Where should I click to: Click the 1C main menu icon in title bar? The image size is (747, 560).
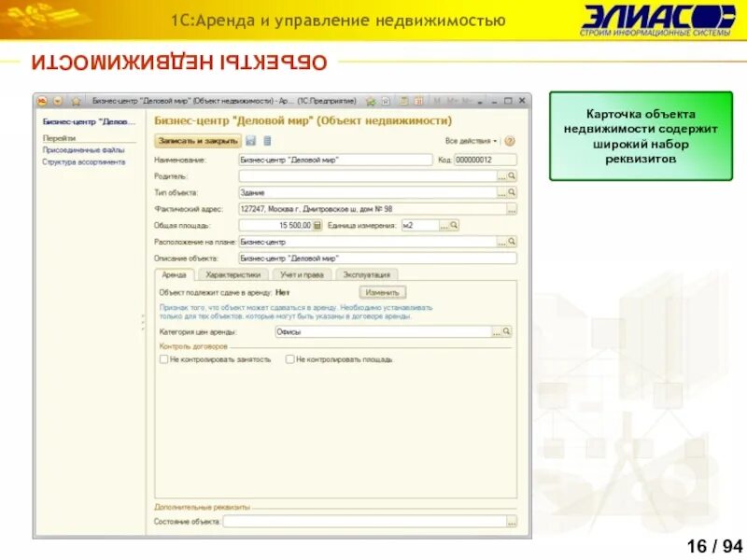pos(42,101)
